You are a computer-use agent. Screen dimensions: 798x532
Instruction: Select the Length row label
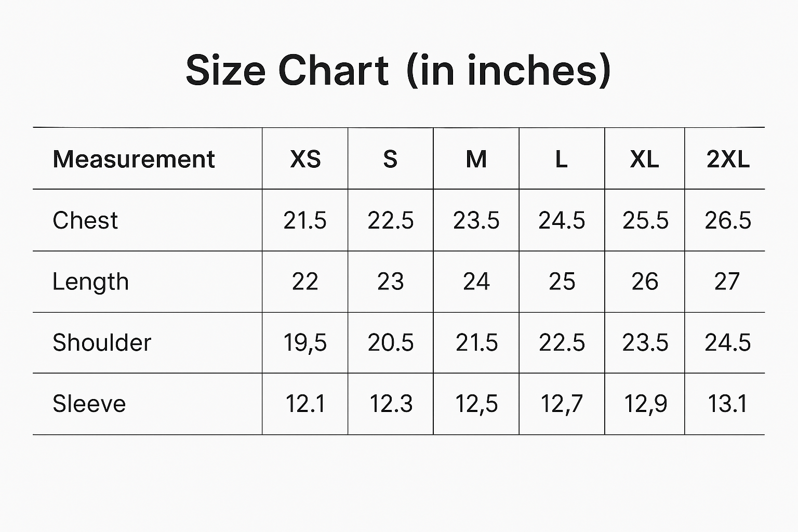coord(90,282)
